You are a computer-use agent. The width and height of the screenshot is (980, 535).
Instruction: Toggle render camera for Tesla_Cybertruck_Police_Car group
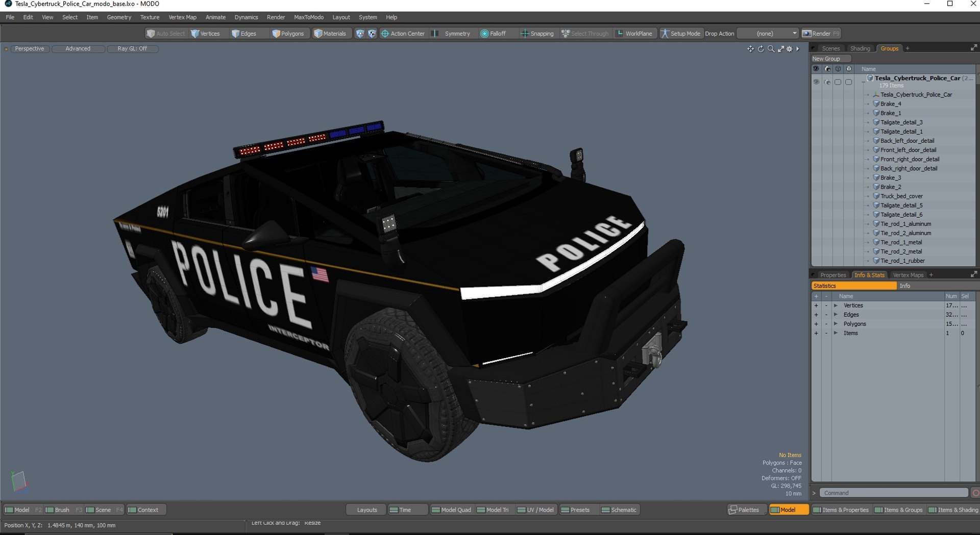(827, 82)
